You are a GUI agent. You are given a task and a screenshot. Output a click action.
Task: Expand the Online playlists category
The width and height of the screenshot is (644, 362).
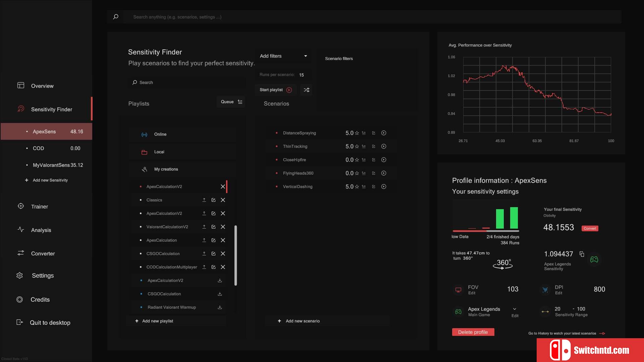[x=182, y=134]
